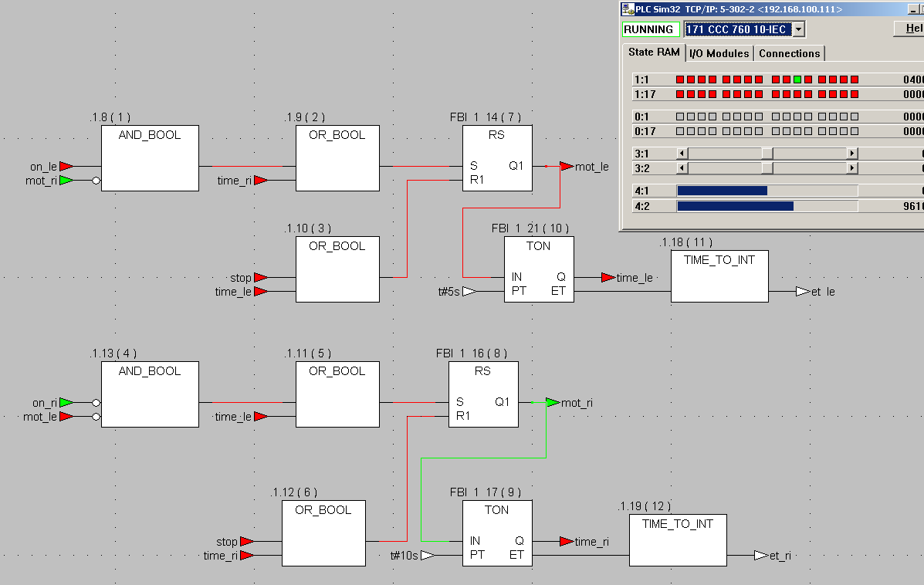Click the Help button in PLC Sim32
This screenshot has width=924, height=585.
pyautogui.click(x=910, y=29)
